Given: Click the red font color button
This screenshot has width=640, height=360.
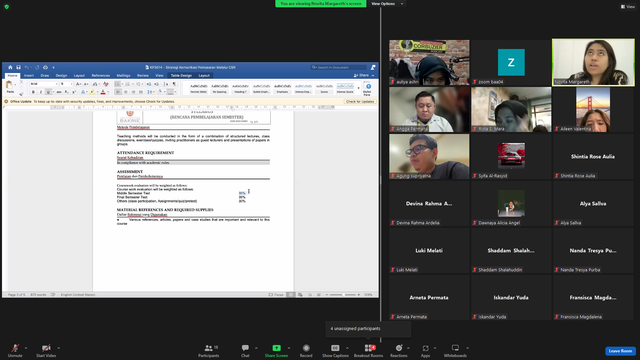Looking at the screenshot, I should [x=103, y=92].
